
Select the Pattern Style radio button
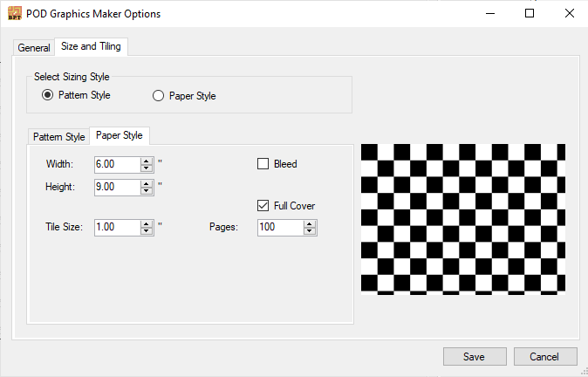coord(48,95)
